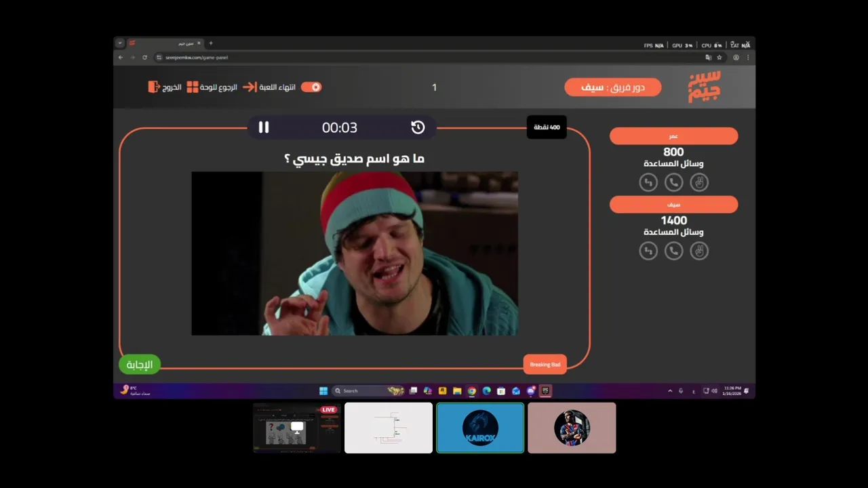Use سيف team's swap arrows lifeline
868x488 pixels.
[648, 251]
